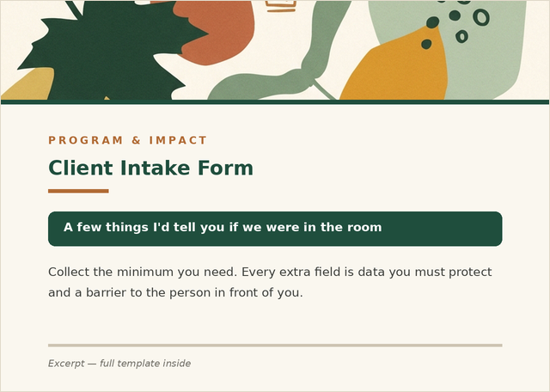This screenshot has height=392, width=550.
Task: Click the green 'A few things I'd tell you' banner
Action: point(275,229)
